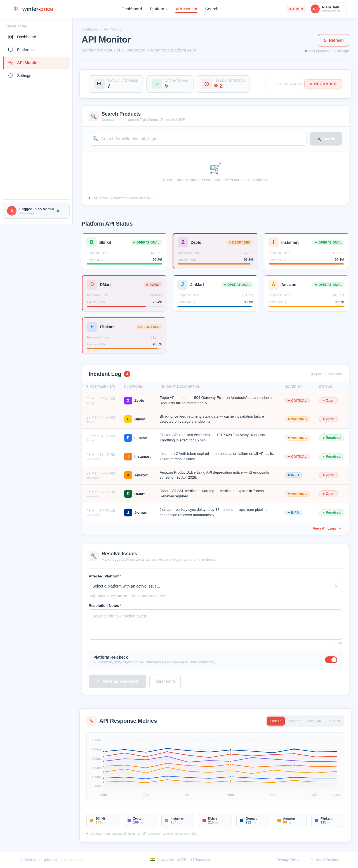The height and width of the screenshot is (868, 358).
Task: Click the Blinkit B icon in status card
Action: click(91, 242)
